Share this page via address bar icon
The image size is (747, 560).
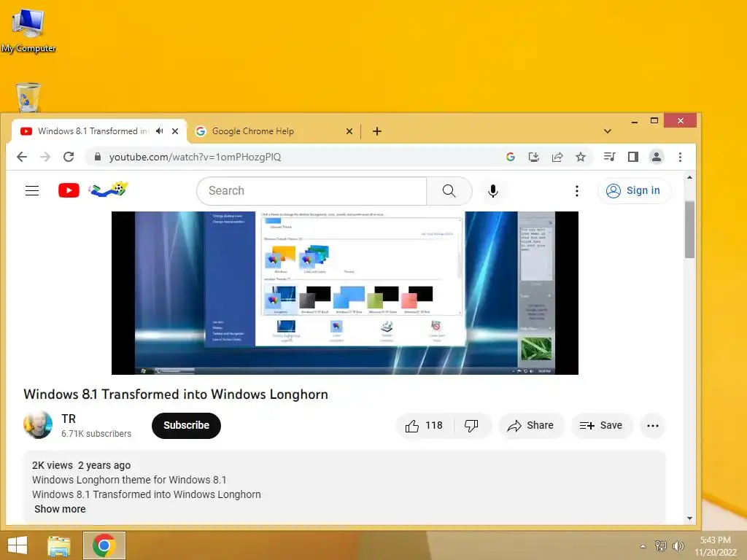[557, 157]
